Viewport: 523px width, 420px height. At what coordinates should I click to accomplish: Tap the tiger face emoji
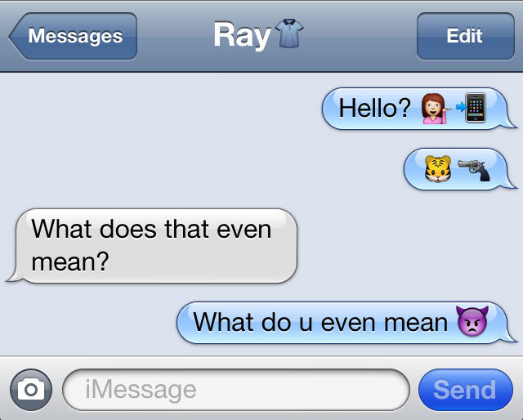(438, 169)
